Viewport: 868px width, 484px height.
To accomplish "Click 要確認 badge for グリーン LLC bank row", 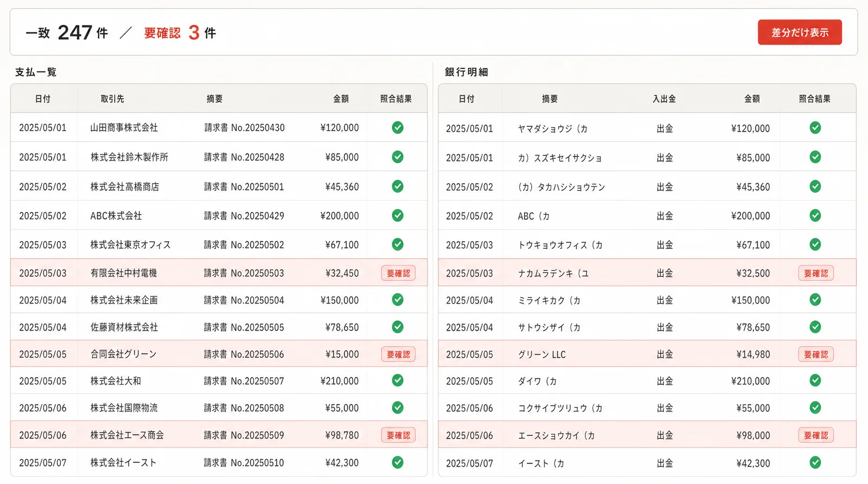I will point(816,354).
